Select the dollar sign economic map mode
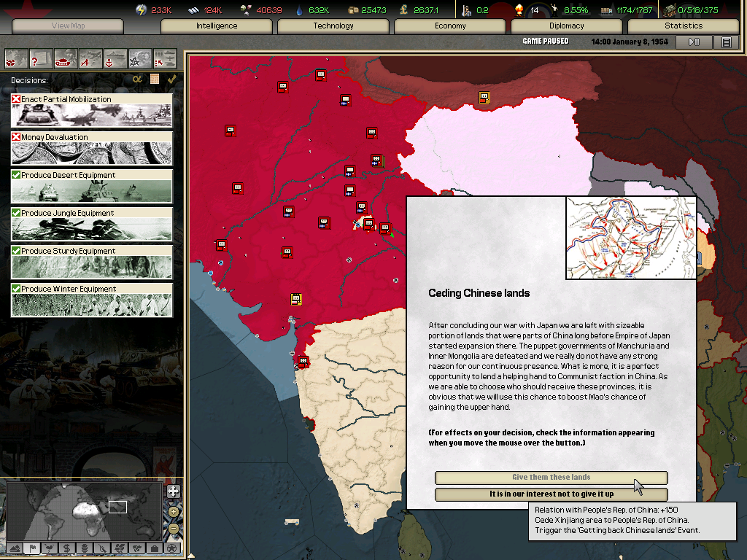This screenshot has height=560, width=747. point(66,548)
